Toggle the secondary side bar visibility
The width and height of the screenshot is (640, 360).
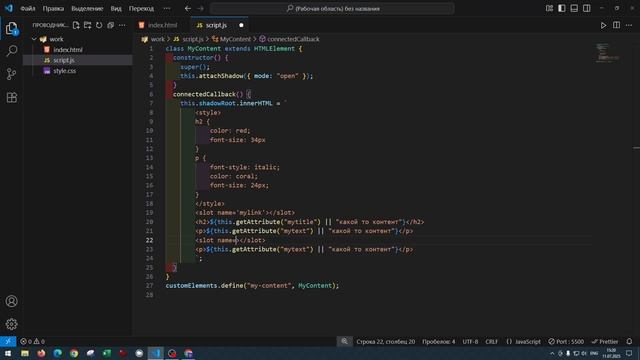[587, 8]
